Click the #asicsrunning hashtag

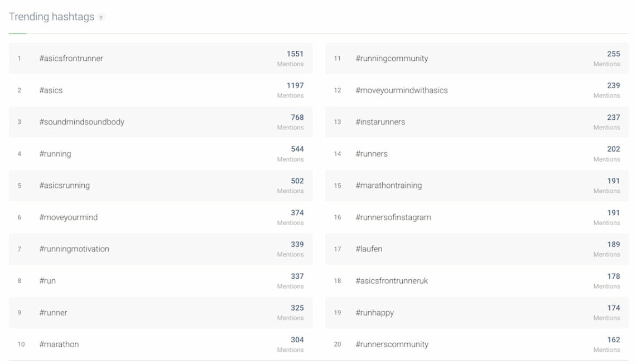pos(64,186)
